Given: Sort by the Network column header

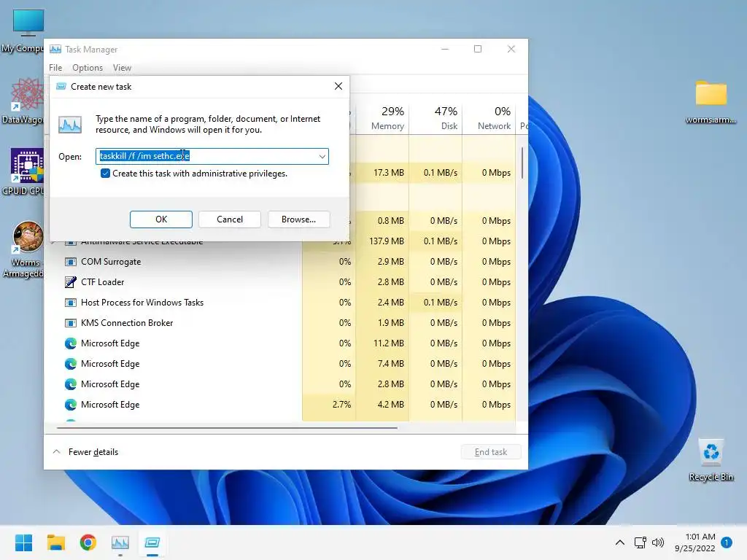Looking at the screenshot, I should (x=489, y=117).
